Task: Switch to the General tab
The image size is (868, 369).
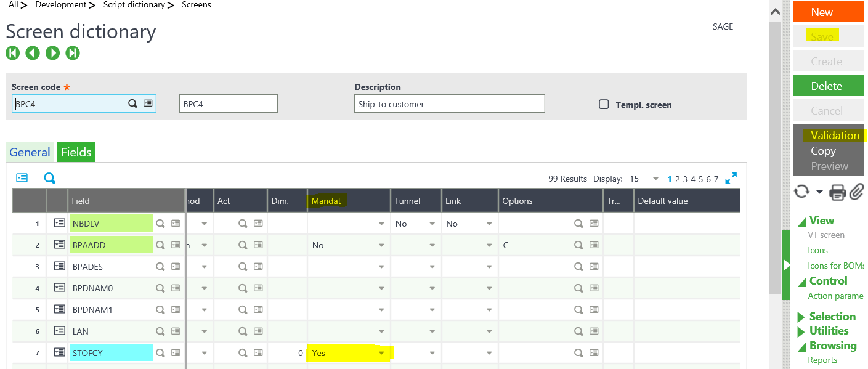Action: (x=29, y=152)
